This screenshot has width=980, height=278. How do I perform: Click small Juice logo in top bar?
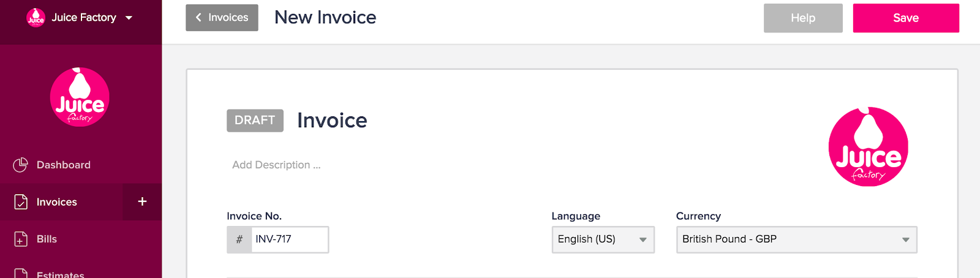36,18
